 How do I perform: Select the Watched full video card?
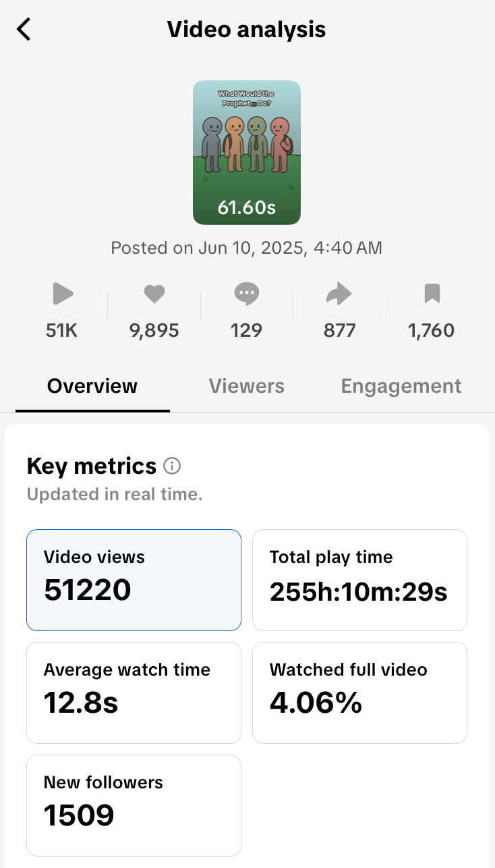click(359, 693)
